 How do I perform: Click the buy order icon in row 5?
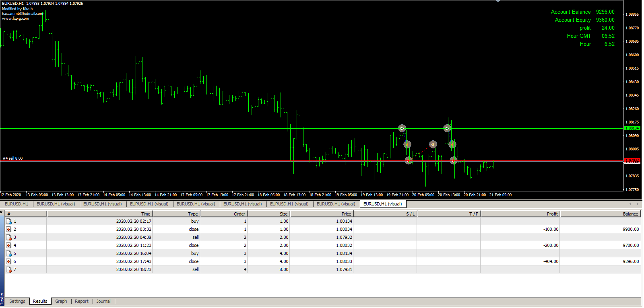point(8,253)
